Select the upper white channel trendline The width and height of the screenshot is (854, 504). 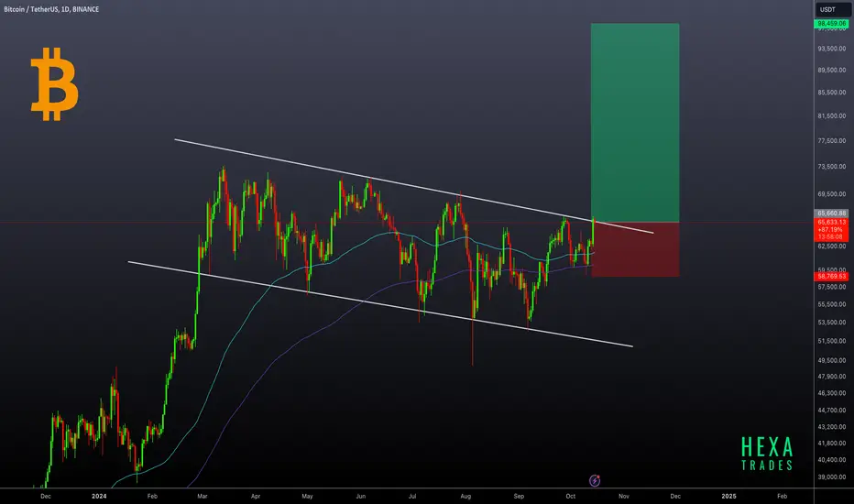(414, 186)
